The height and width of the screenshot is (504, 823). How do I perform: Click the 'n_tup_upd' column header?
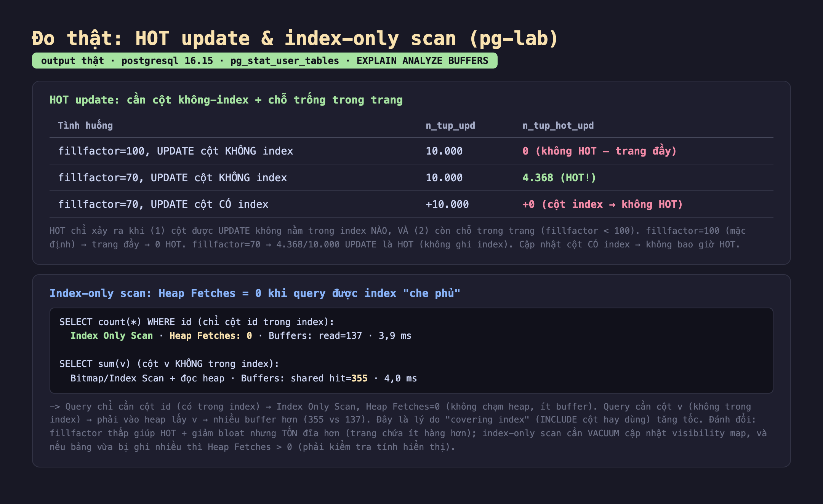450,126
